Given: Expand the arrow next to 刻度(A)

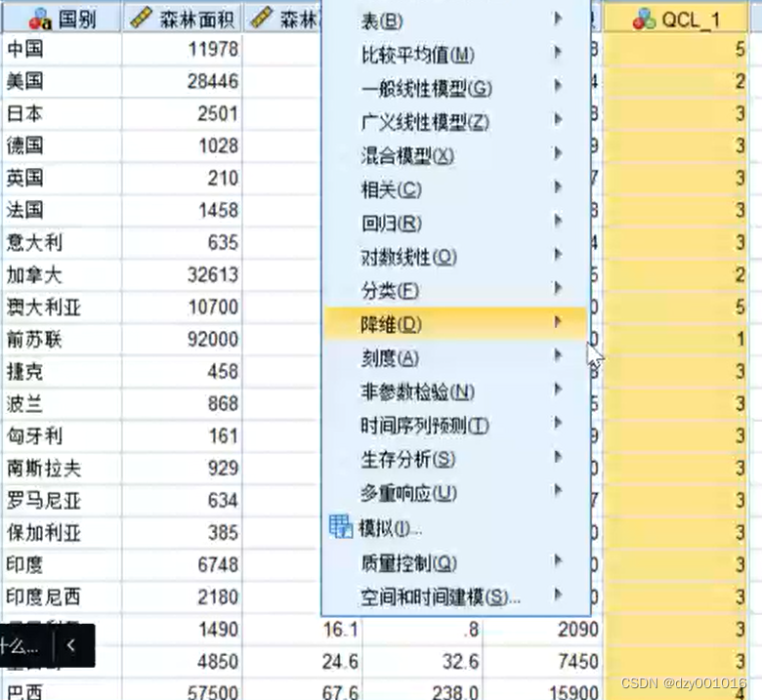Looking at the screenshot, I should click(558, 355).
